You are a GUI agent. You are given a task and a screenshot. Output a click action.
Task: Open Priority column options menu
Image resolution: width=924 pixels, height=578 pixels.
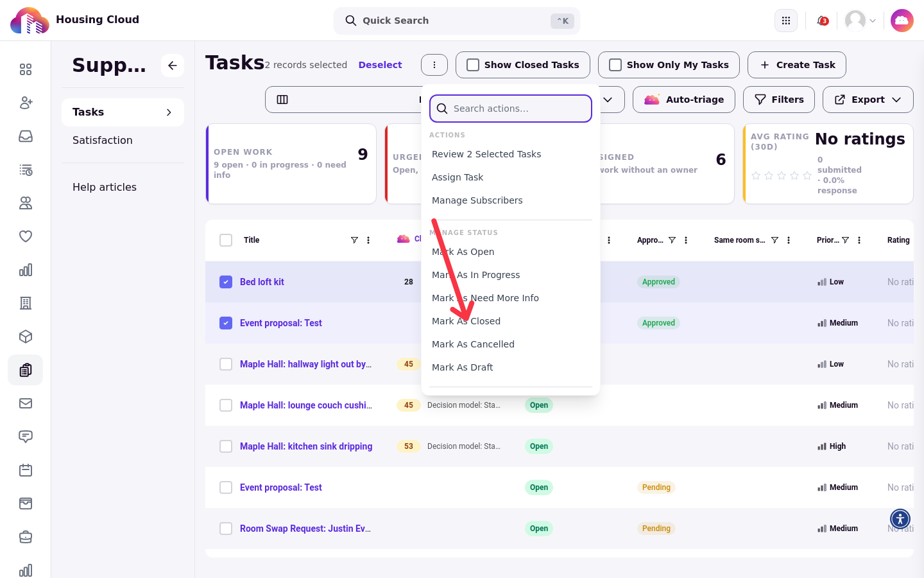point(859,240)
